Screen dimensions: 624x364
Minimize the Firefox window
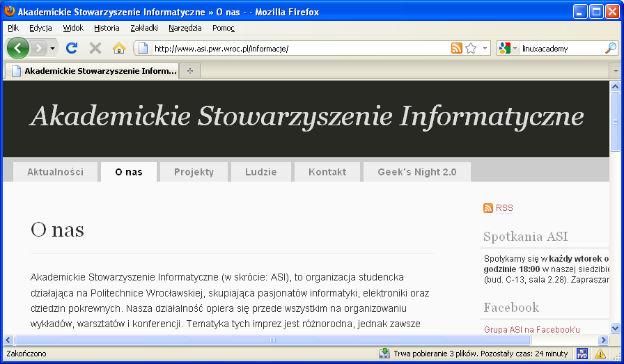click(x=580, y=12)
